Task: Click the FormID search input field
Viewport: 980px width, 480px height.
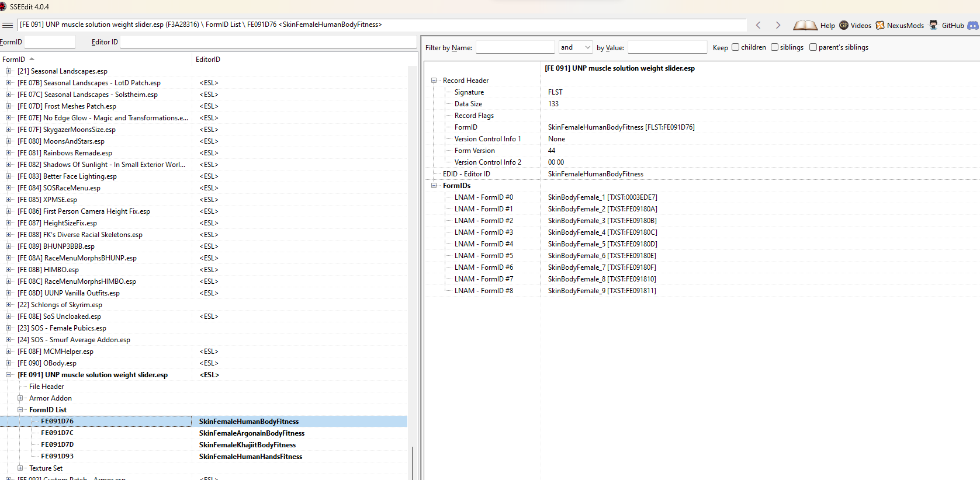Action: click(x=50, y=42)
